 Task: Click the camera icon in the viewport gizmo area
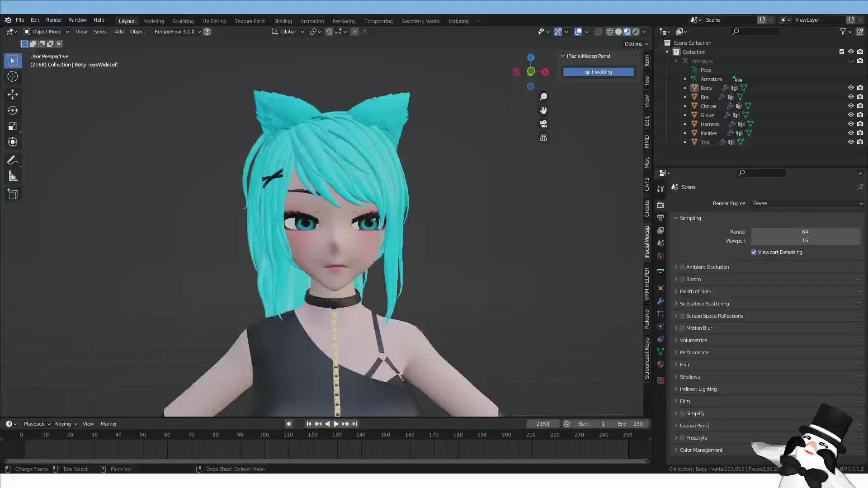543,124
